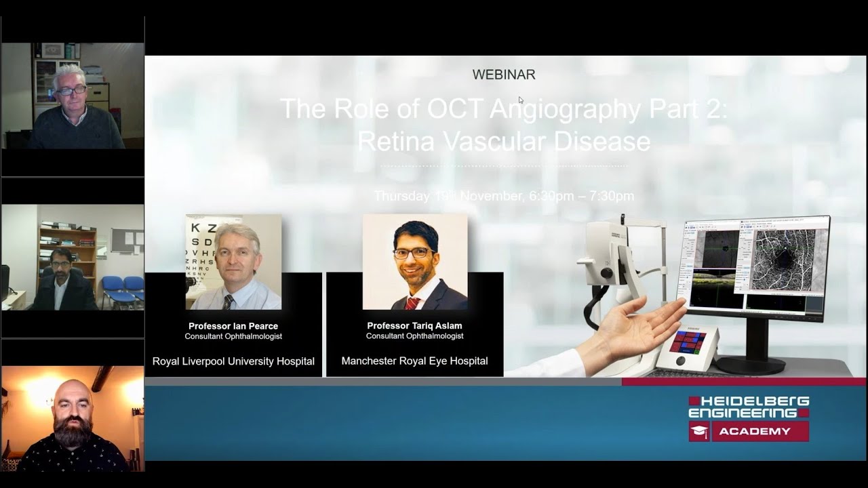This screenshot has width=868, height=488.
Task: Select the top webcam feed of grey-haired man
Action: point(73,96)
